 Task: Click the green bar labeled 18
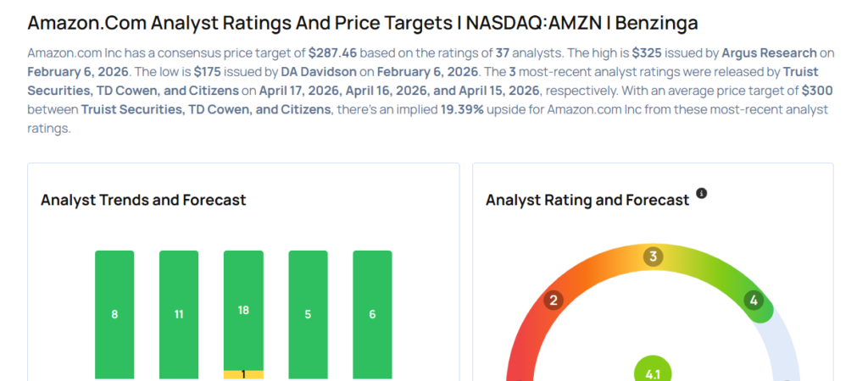tap(243, 310)
